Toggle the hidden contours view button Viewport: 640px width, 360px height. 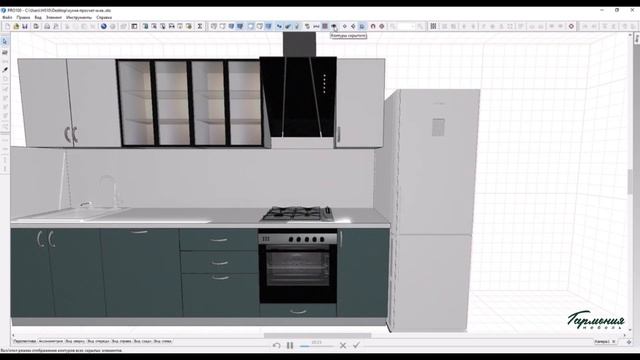click(334, 26)
